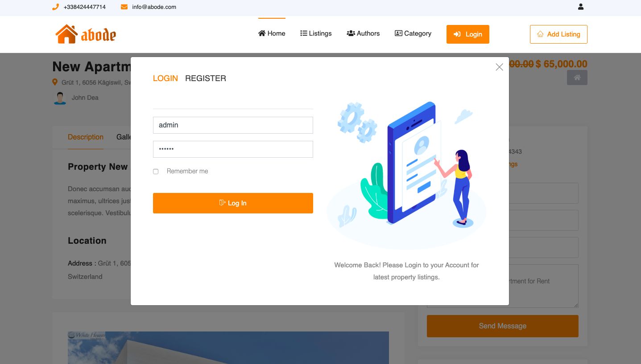Click the envelope icon next to info@abode.com
The width and height of the screenshot is (641, 364).
(124, 7)
